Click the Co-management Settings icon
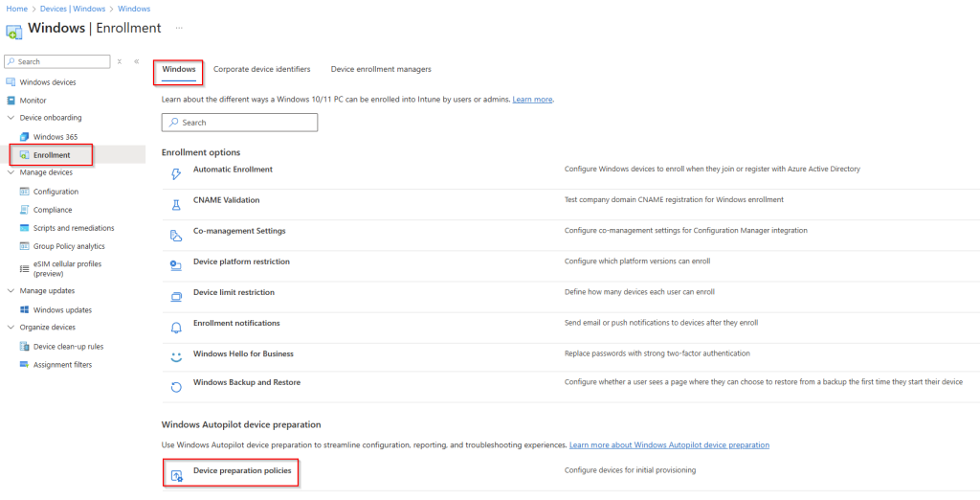Screen dimensions: 980x500 click(175, 236)
